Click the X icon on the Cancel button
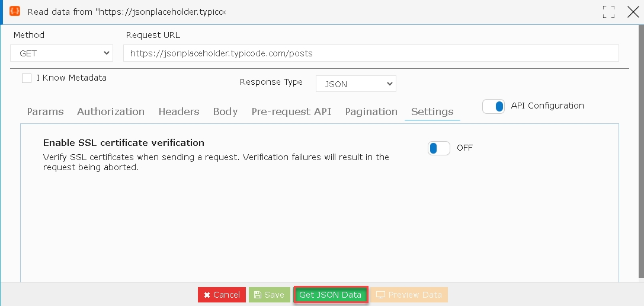 [207, 295]
